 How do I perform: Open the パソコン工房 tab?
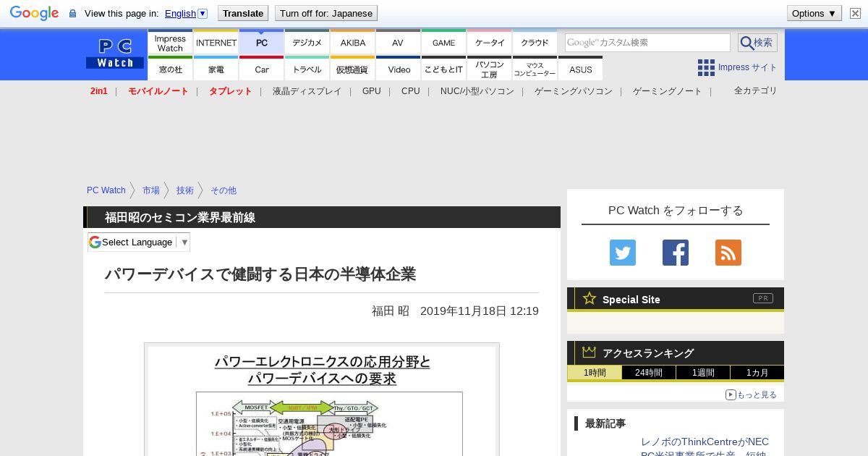pyautogui.click(x=490, y=68)
